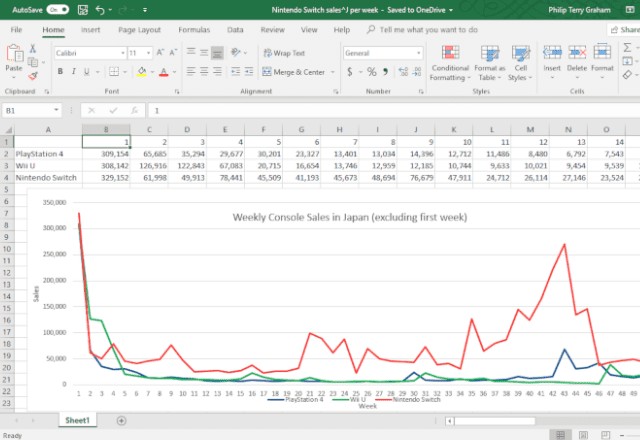The image size is (640, 440).
Task: Expand Merge & Center dropdown arrow
Action: [333, 72]
